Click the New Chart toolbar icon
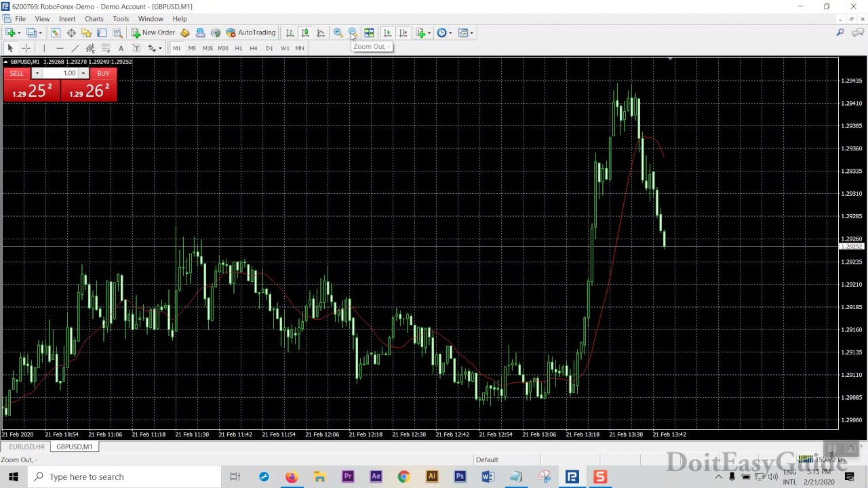Image resolution: width=868 pixels, height=488 pixels. pyautogui.click(x=10, y=33)
